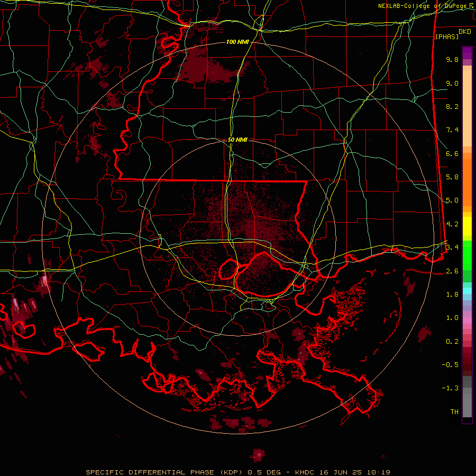Click the 1.8 value on the color scale
Viewport: 476px width, 476px height.
click(452, 295)
